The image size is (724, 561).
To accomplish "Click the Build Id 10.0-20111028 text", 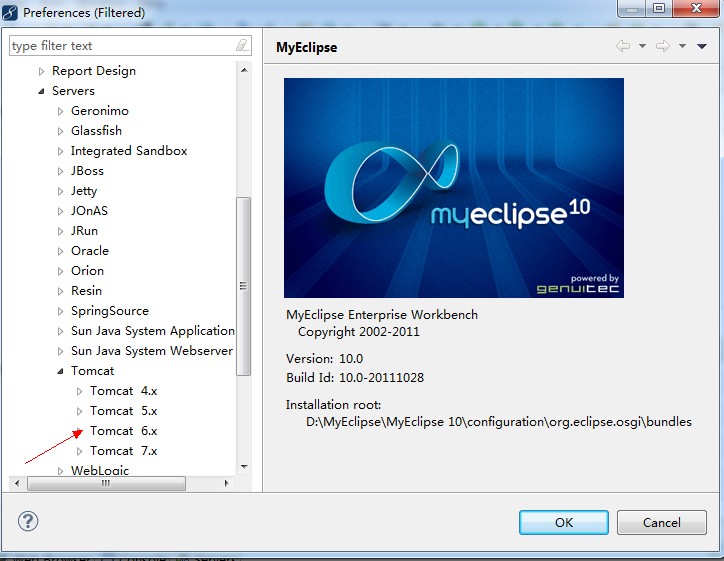I will pos(355,378).
